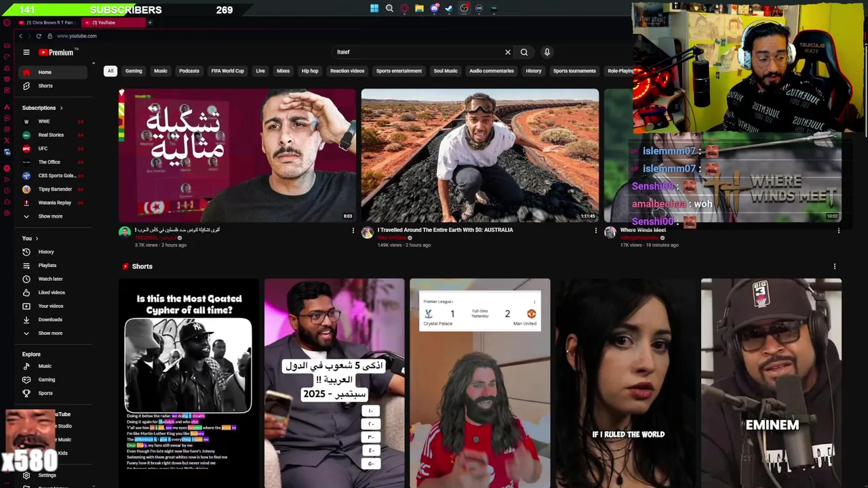Reload the page with browser refresh
The height and width of the screenshot is (488, 868).
tap(39, 36)
